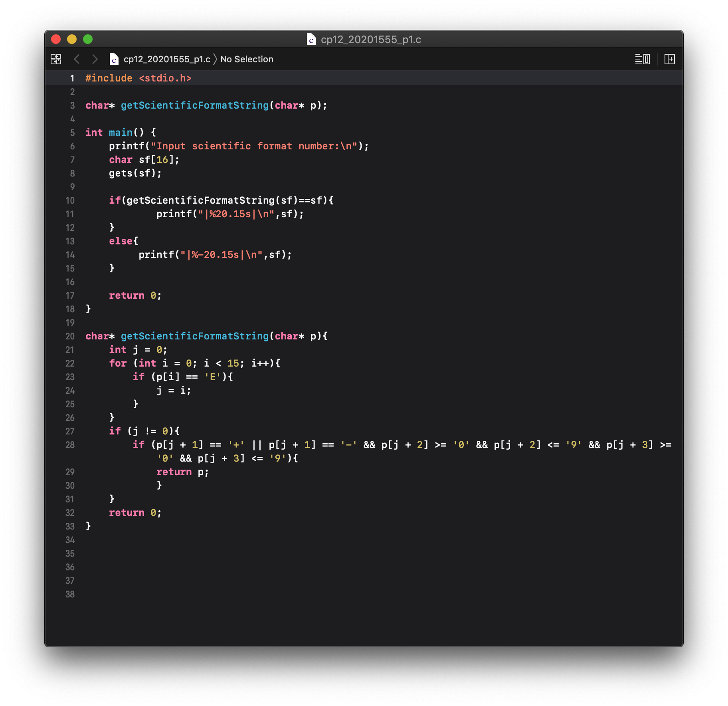Expand the No Selection symbol menu

coord(247,59)
